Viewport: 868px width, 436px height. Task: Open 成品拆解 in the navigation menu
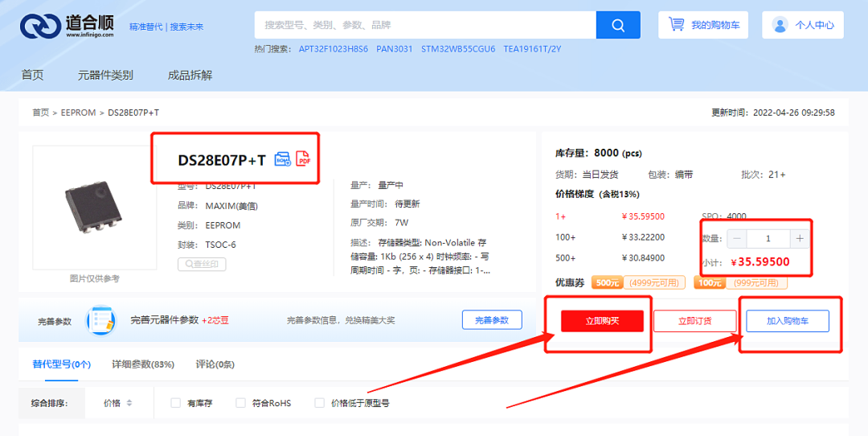click(x=190, y=75)
